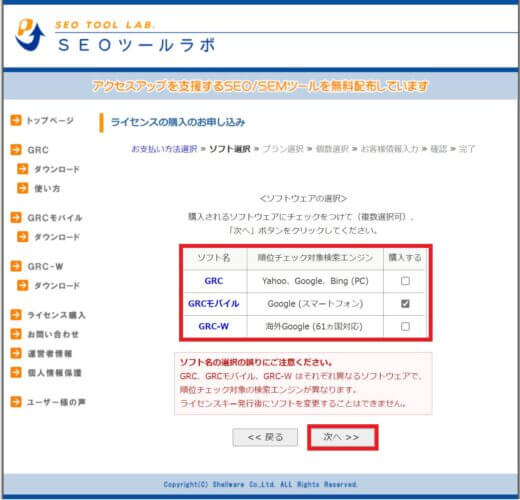The image size is (520, 500).
Task: Click the プラン選択 breadcrumb step
Action: 283,149
